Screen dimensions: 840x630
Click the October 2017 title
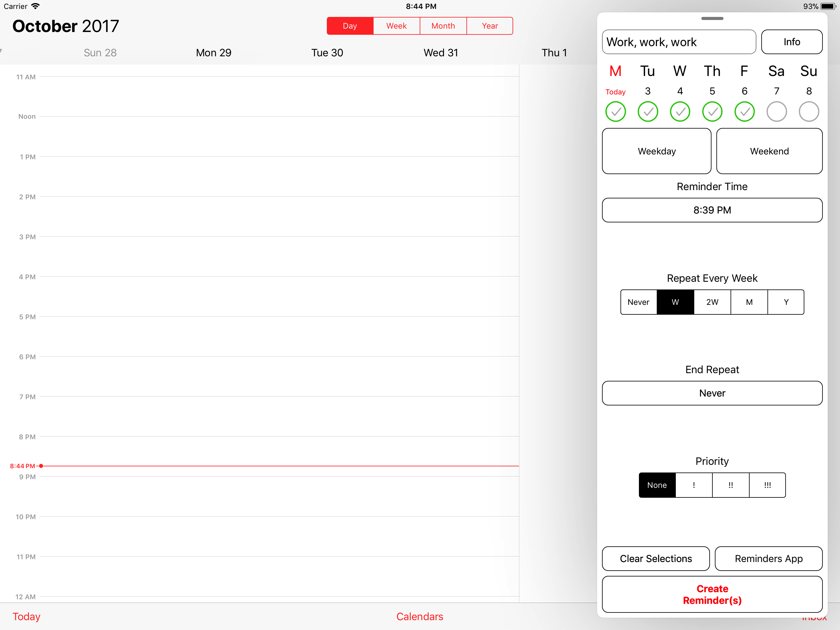click(x=66, y=26)
